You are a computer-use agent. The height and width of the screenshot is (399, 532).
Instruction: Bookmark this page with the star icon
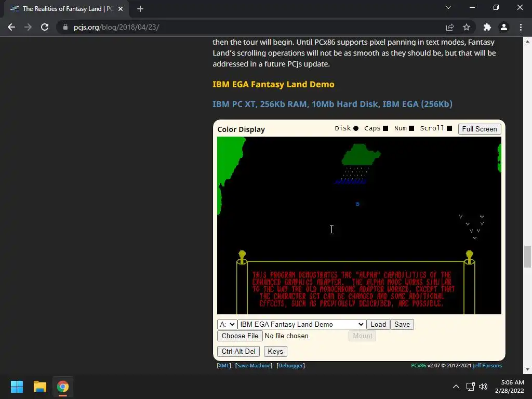[x=467, y=27]
